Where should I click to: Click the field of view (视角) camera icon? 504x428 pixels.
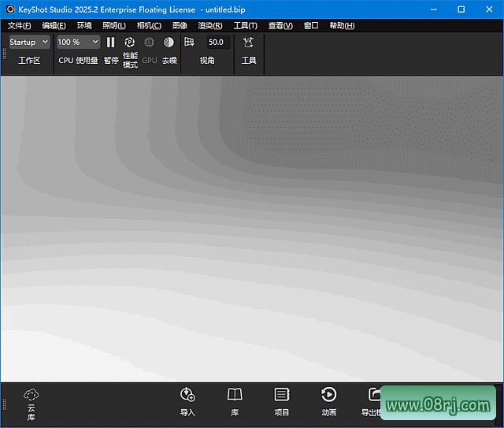[x=189, y=43]
